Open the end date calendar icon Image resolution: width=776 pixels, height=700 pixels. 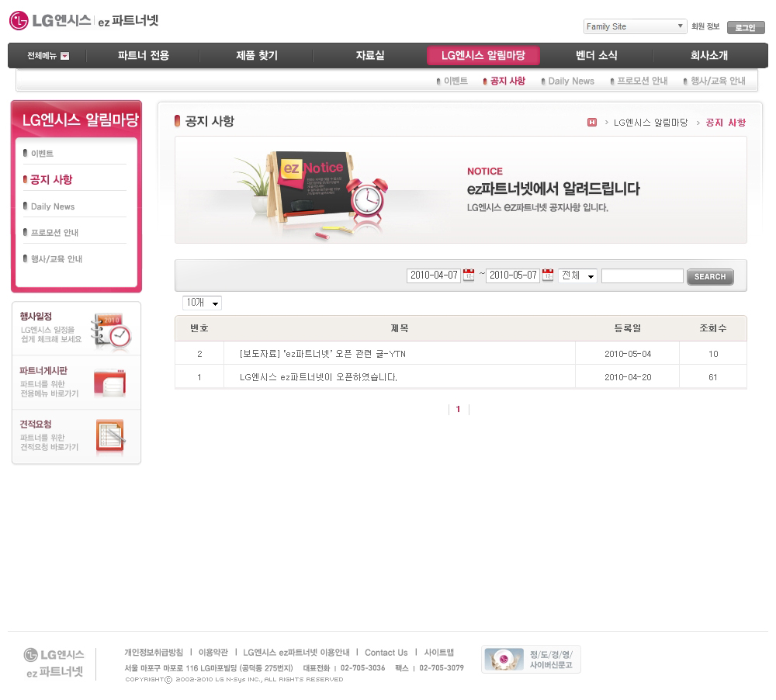548,275
